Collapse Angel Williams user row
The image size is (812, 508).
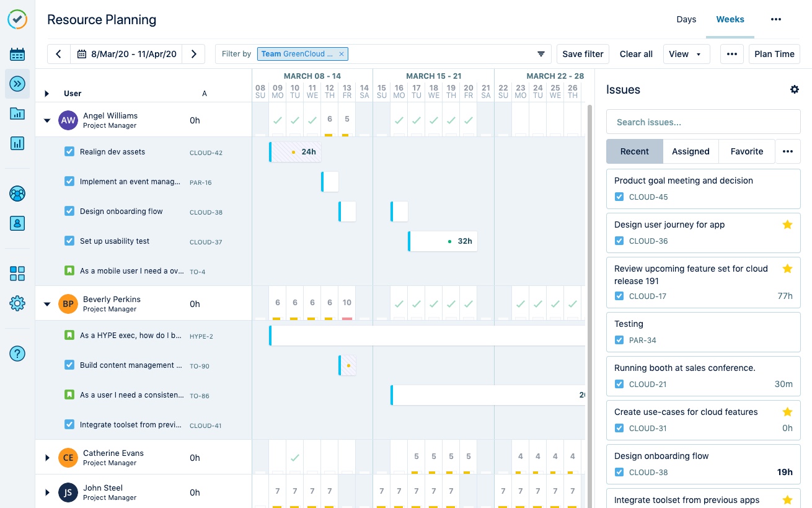point(47,120)
